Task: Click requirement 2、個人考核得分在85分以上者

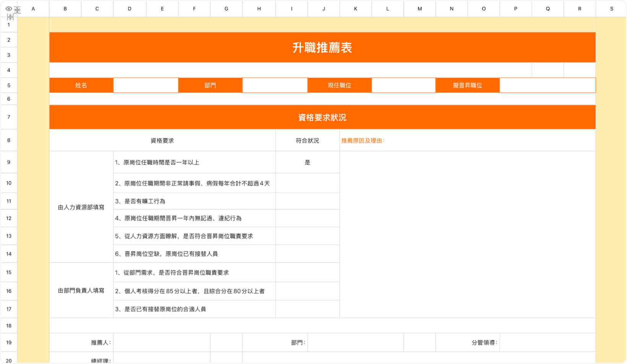Action: coord(194,291)
